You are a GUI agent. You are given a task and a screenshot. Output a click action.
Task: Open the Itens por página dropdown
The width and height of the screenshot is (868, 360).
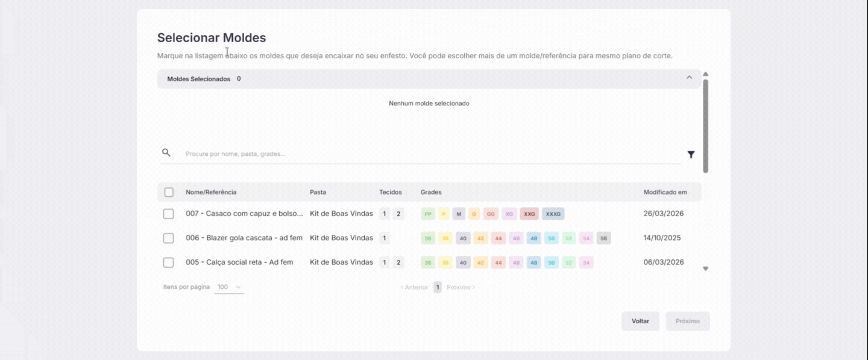(229, 287)
